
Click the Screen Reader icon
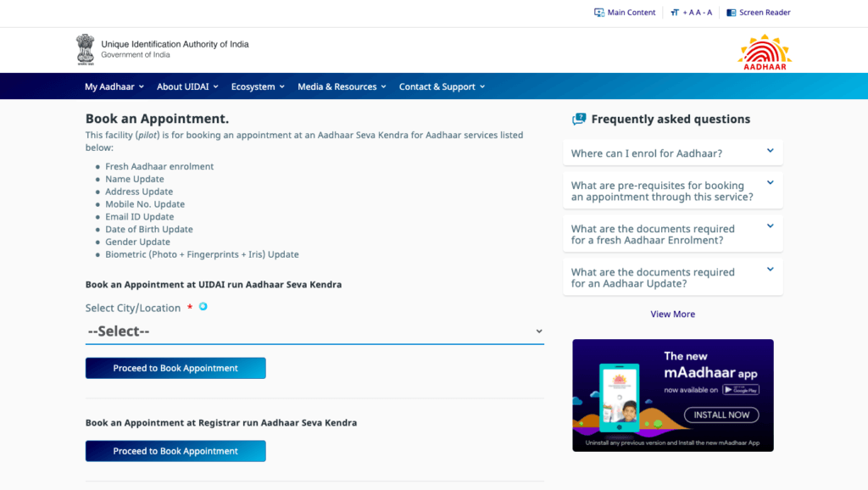tap(732, 12)
